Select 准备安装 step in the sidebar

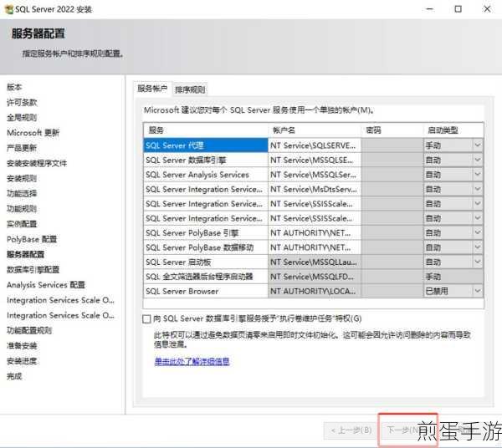[x=22, y=346]
